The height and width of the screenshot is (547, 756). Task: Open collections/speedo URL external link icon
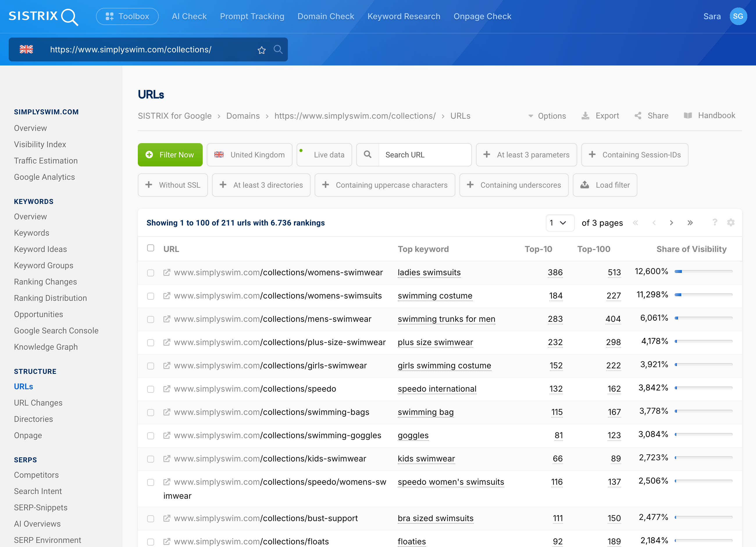167,389
